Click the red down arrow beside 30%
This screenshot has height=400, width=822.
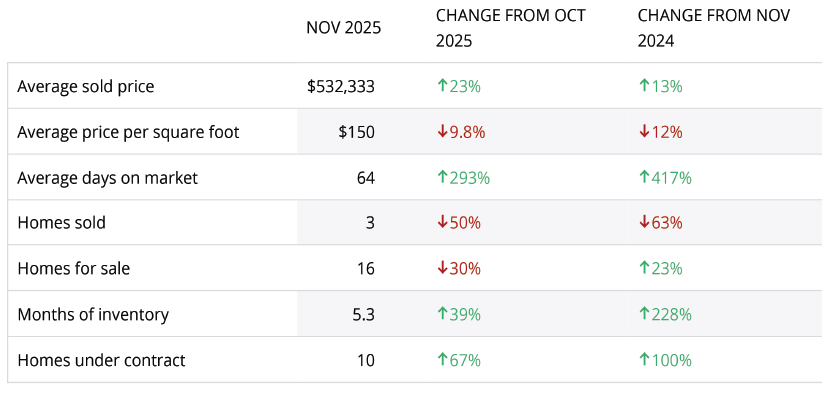pyautogui.click(x=442, y=268)
